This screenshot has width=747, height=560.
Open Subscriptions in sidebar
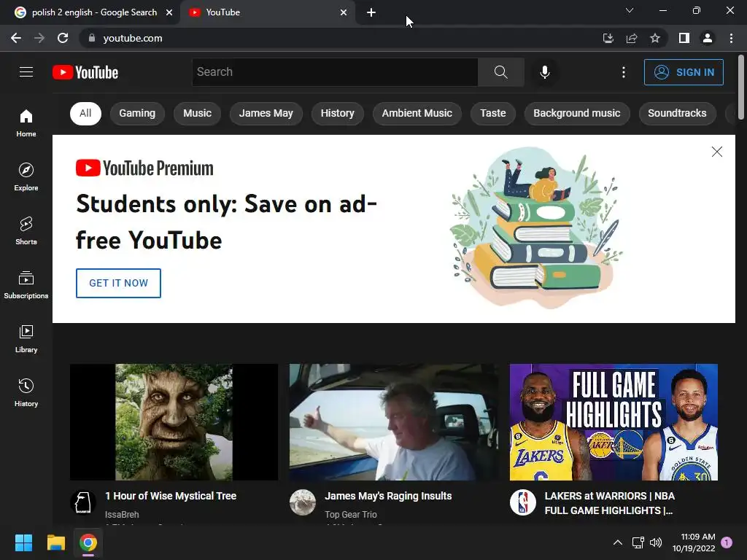pyautogui.click(x=26, y=285)
